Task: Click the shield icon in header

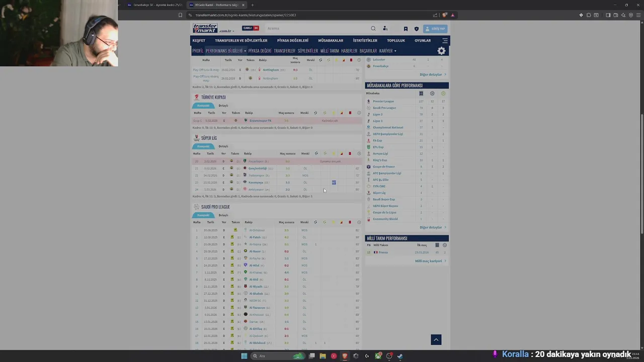Action: 416,29
